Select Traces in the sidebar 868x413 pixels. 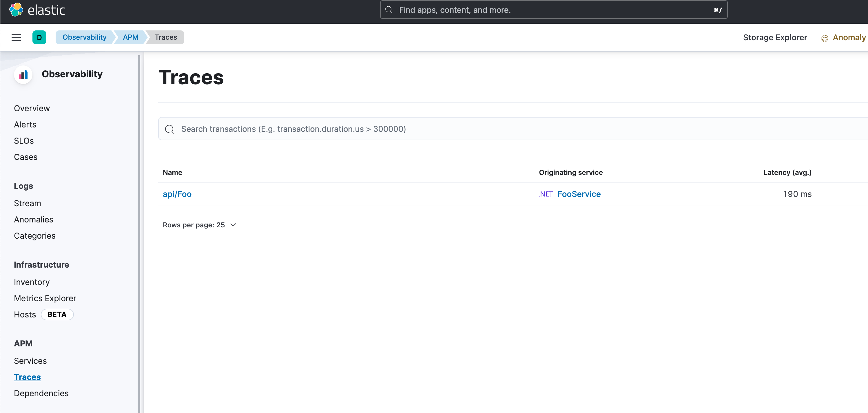coord(27,377)
